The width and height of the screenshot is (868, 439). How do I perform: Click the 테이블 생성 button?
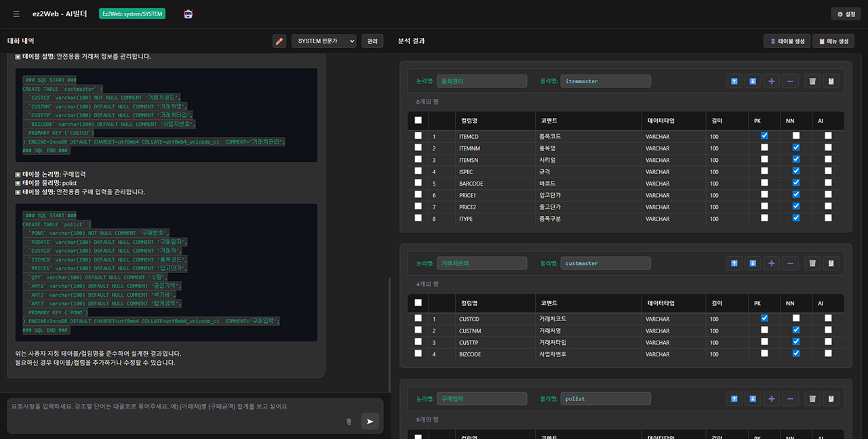coord(787,41)
